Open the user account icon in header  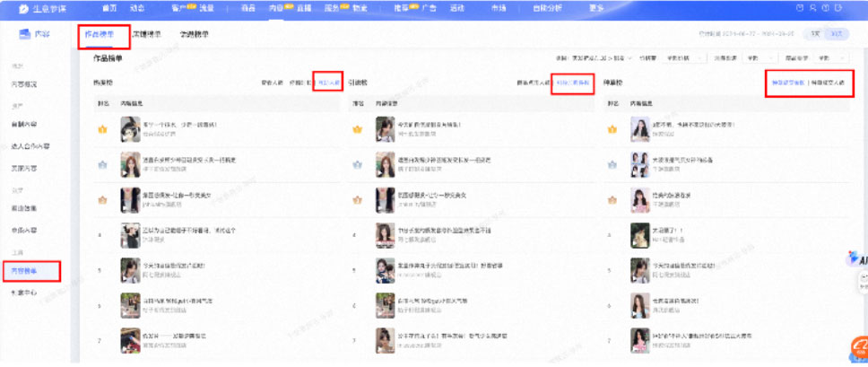tap(812, 8)
